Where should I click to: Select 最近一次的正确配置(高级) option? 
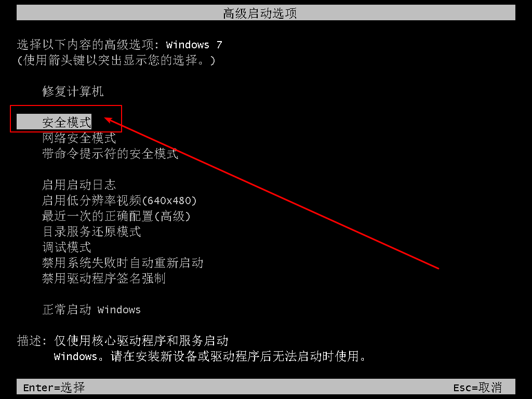click(116, 216)
